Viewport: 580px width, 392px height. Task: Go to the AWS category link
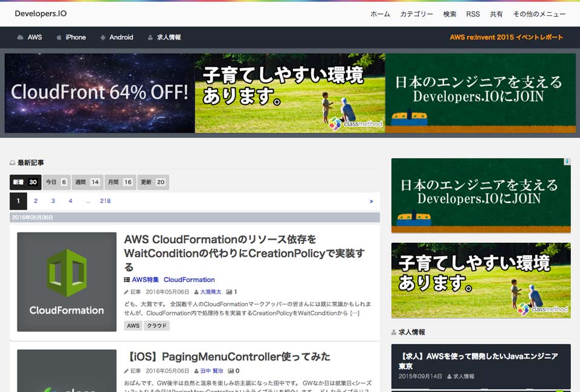35,37
